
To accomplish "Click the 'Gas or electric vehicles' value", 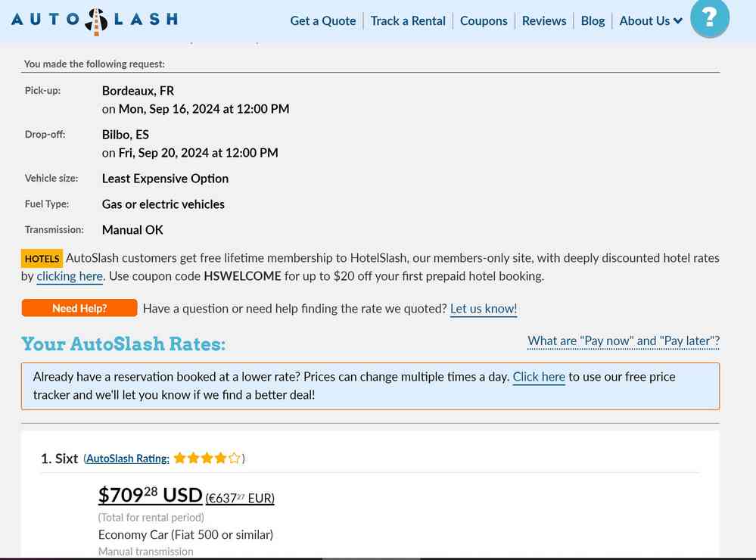I will coord(163,204).
